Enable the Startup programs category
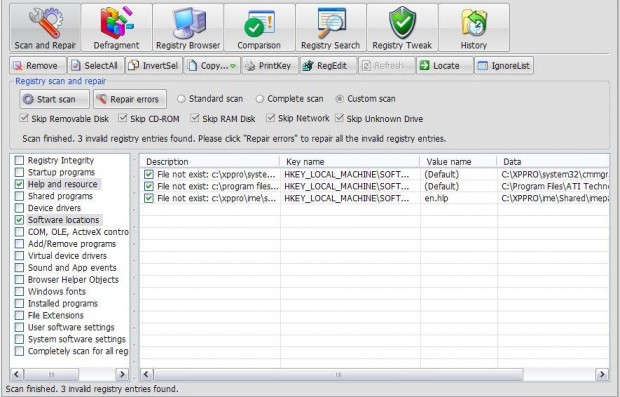This screenshot has height=397, width=620. (19, 172)
